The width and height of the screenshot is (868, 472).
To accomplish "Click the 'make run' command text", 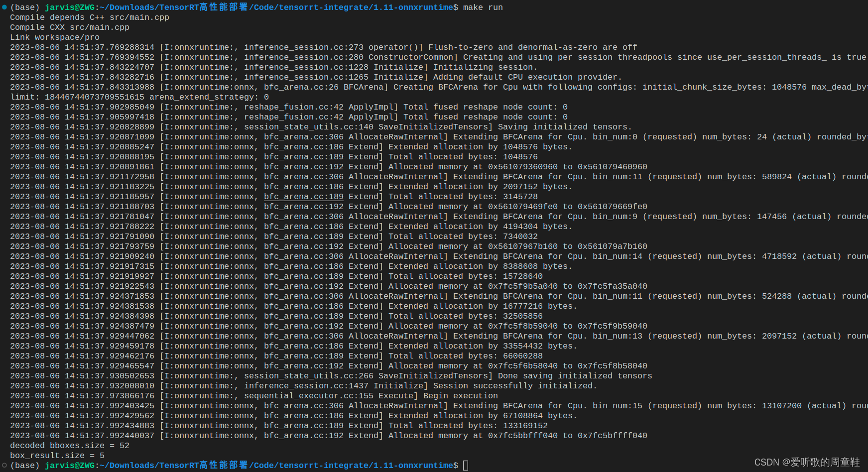I will [x=483, y=7].
